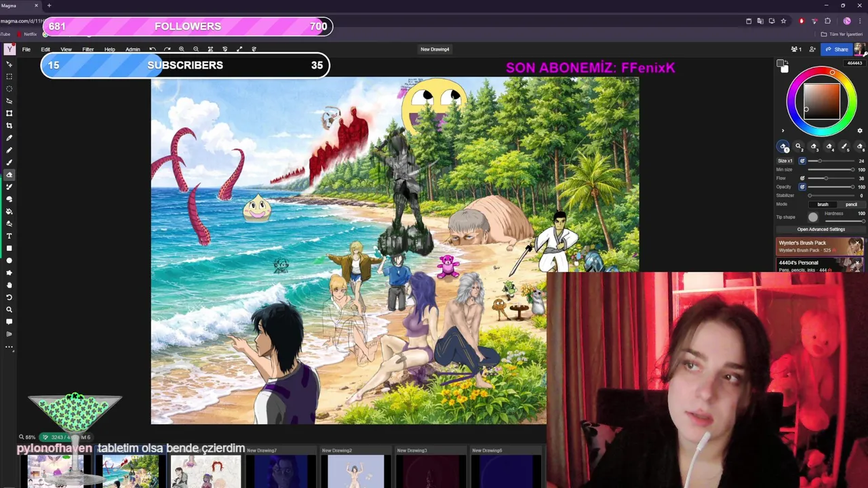Open the Tip shape picker
The width and height of the screenshot is (868, 488).
pyautogui.click(x=813, y=217)
